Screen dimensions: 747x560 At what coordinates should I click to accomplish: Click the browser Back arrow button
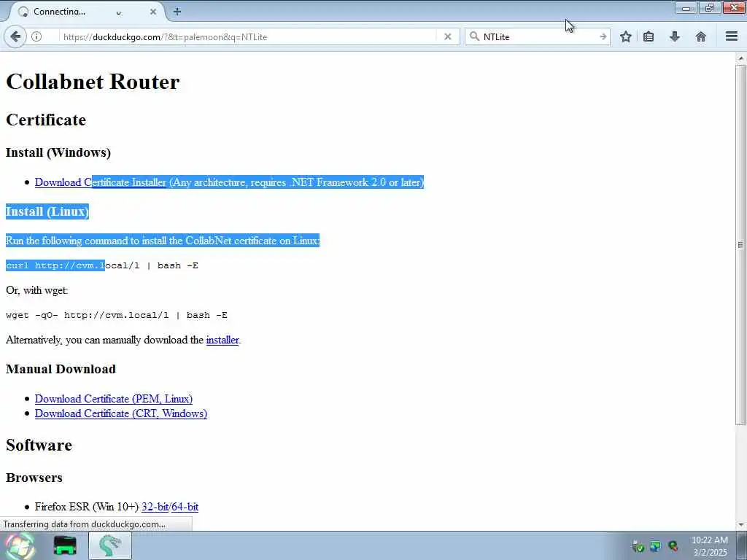(15, 36)
